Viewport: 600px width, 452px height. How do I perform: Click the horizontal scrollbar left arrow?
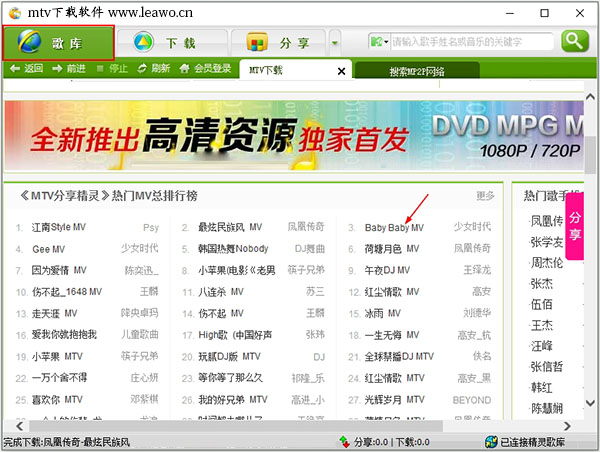click(19, 426)
